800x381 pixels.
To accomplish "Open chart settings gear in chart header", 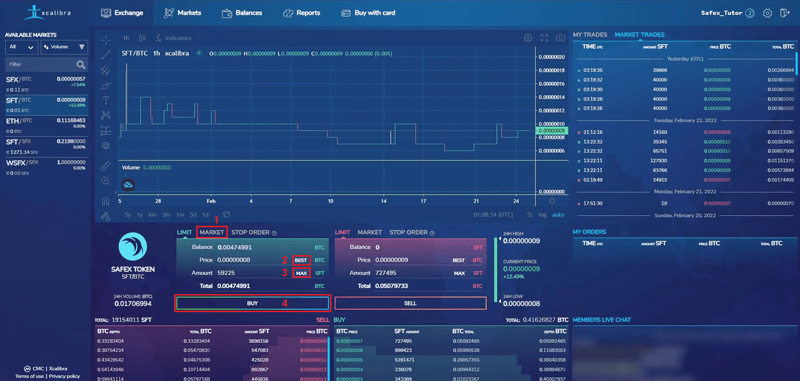I will click(528, 38).
